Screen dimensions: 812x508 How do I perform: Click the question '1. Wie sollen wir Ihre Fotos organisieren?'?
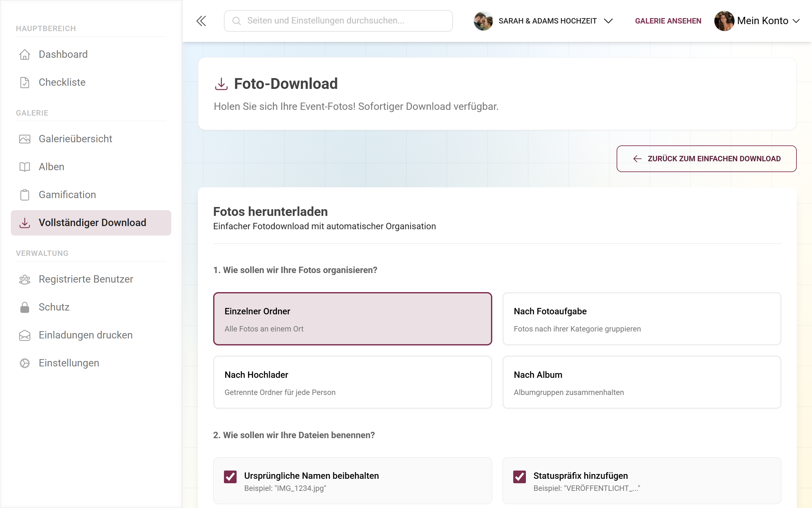click(x=295, y=270)
